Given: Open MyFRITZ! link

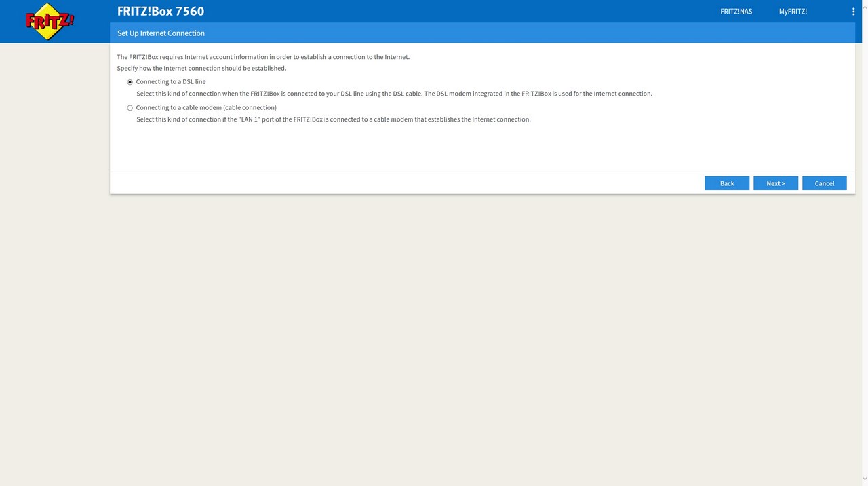Looking at the screenshot, I should coord(793,12).
